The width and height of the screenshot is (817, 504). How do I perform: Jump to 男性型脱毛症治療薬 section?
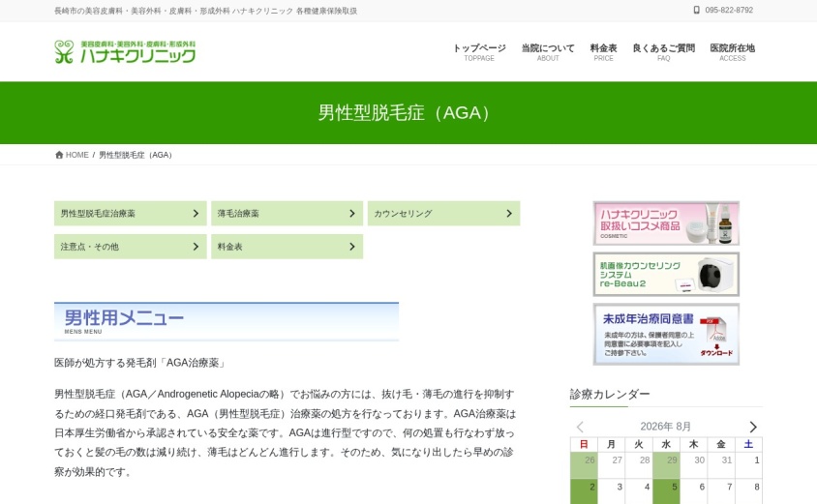pyautogui.click(x=131, y=214)
